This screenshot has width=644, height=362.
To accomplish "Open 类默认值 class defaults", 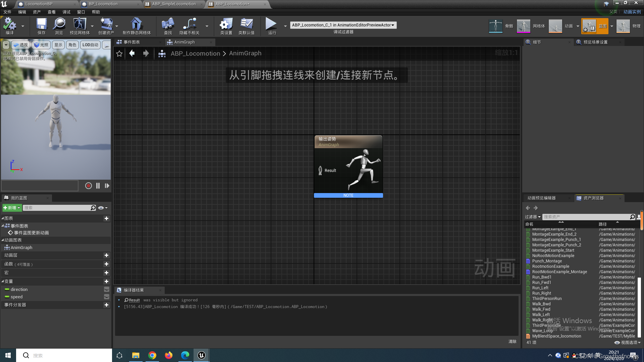I will 247,26.
